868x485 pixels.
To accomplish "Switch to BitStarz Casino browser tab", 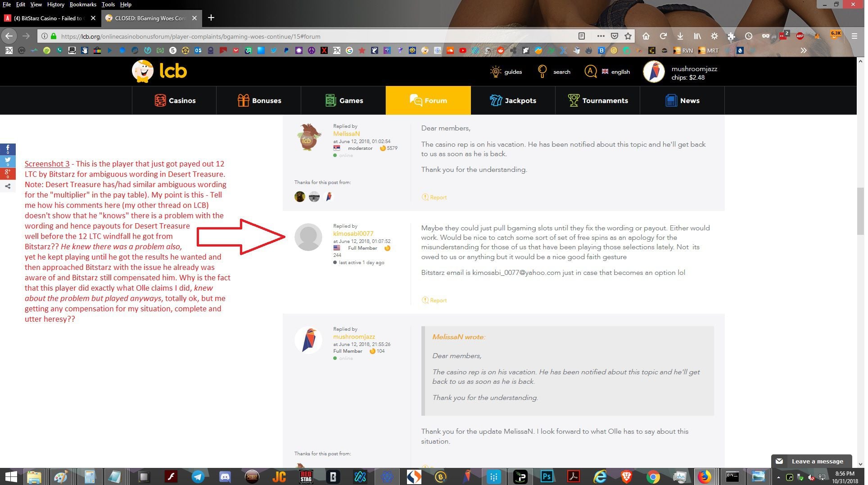I will click(48, 18).
